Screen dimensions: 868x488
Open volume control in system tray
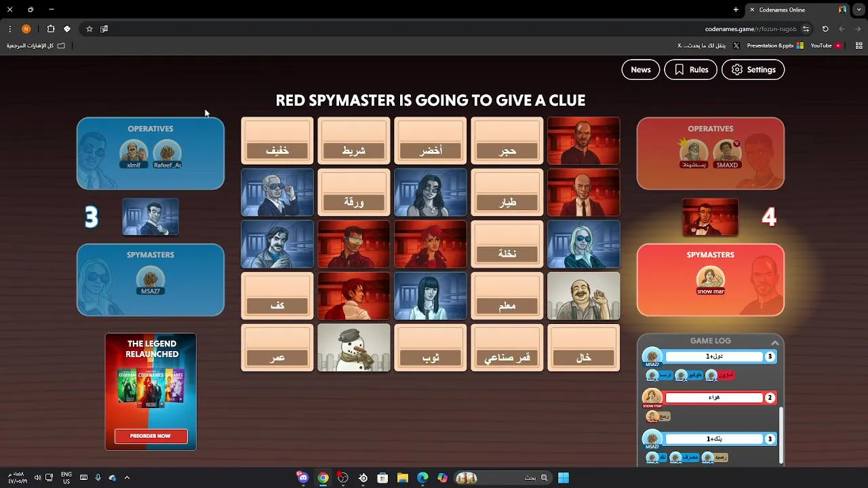(x=37, y=478)
